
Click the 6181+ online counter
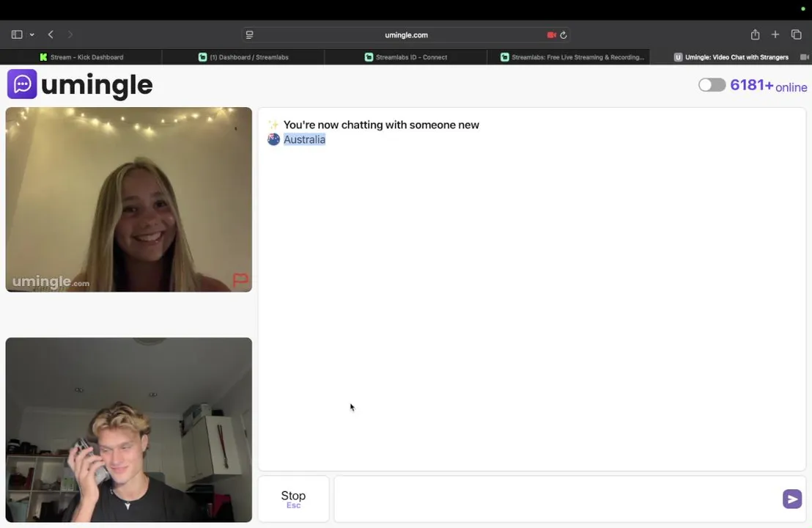click(769, 86)
